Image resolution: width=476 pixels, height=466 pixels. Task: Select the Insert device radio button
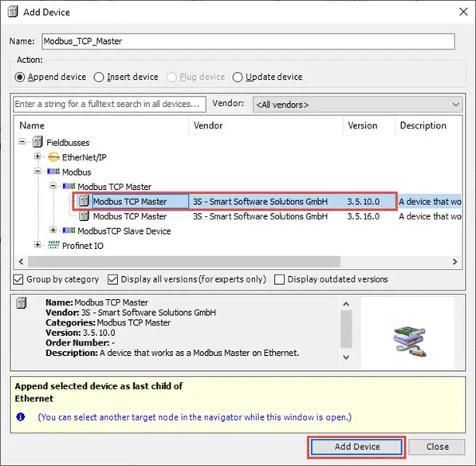tap(99, 77)
